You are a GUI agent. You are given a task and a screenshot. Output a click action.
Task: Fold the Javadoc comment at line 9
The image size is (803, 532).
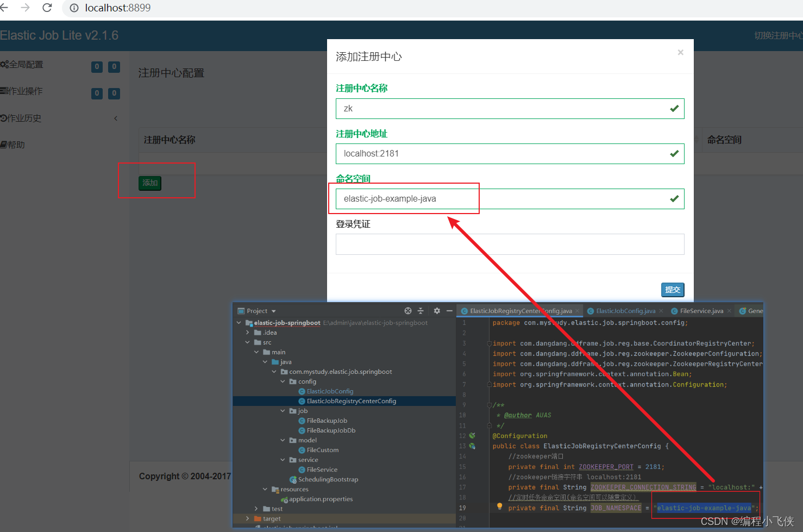point(489,405)
